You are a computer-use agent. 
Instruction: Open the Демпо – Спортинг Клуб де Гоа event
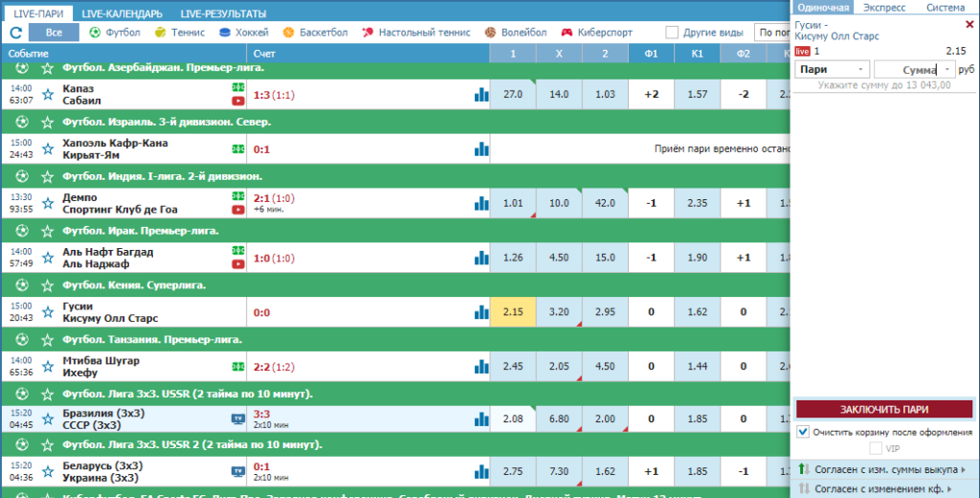[120, 203]
